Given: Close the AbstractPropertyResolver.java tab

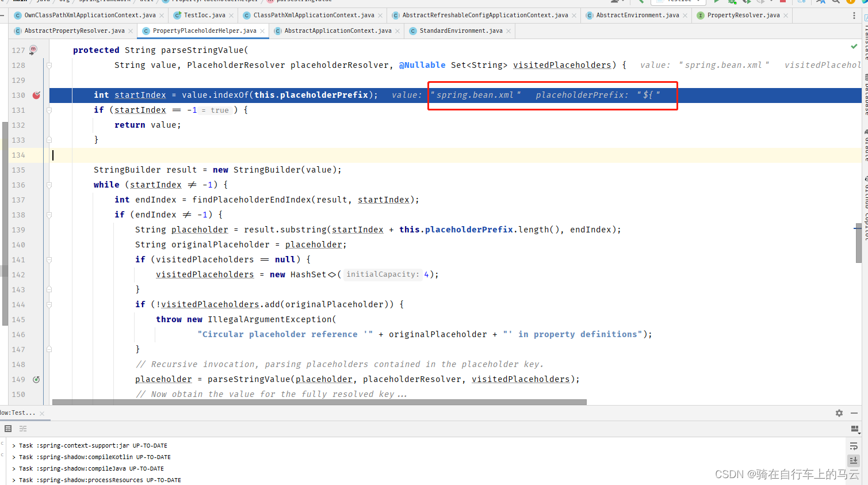Looking at the screenshot, I should coord(131,31).
